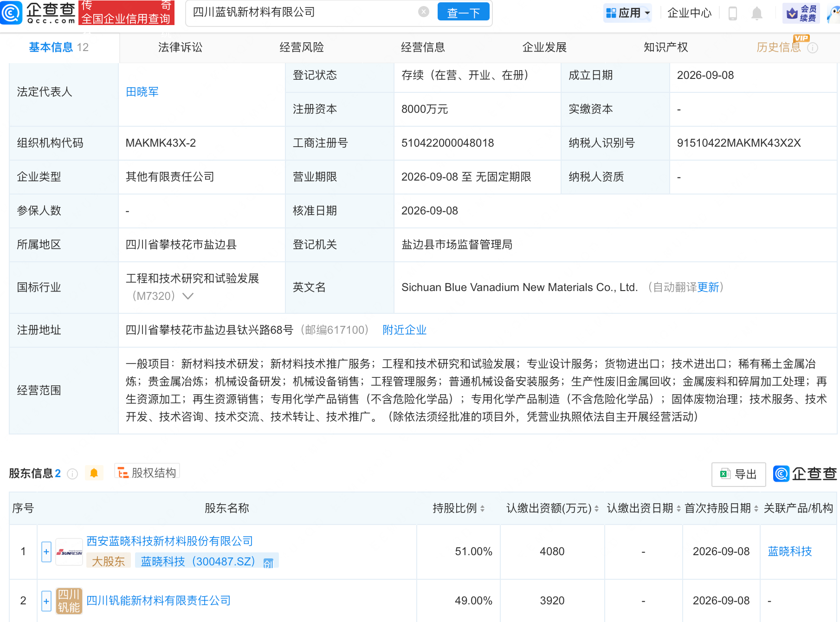Expand the industry code M7320 chevron
The height and width of the screenshot is (622, 840).
188,296
